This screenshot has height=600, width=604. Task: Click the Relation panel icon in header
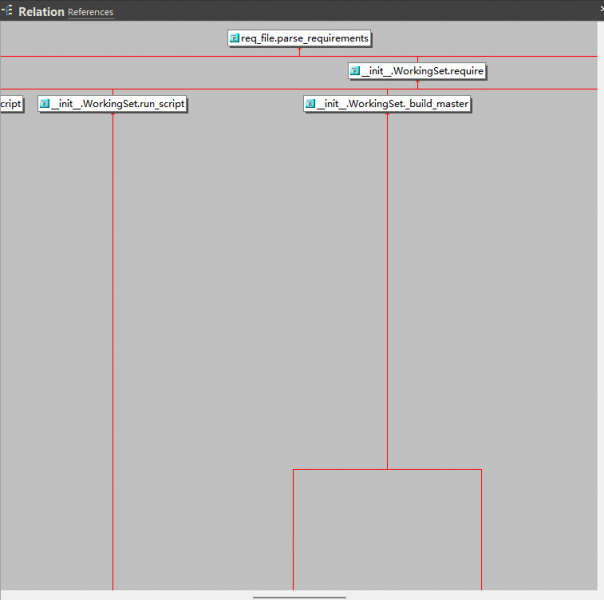coord(8,11)
